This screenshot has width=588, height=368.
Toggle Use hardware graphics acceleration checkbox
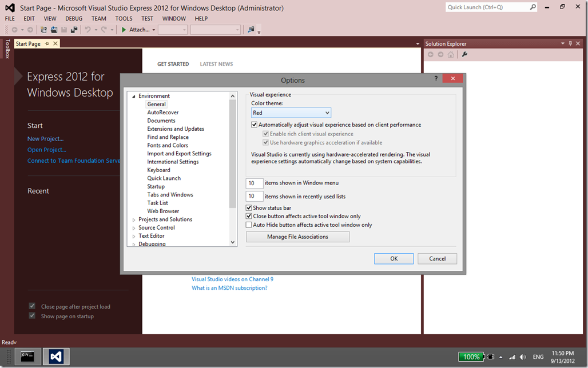coord(266,142)
